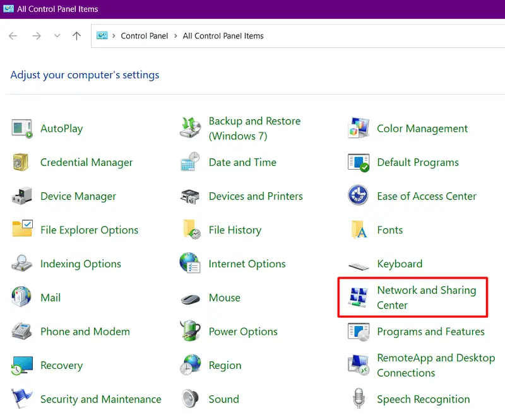Viewport: 505px width, 420px height.
Task: Open the Speech Recognition microphone icon
Action: tap(359, 399)
